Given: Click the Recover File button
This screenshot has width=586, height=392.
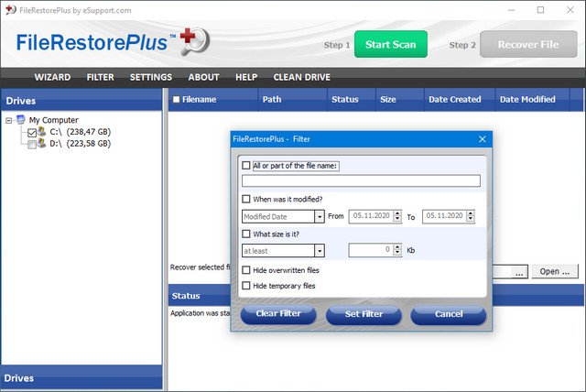Looking at the screenshot, I should click(528, 44).
